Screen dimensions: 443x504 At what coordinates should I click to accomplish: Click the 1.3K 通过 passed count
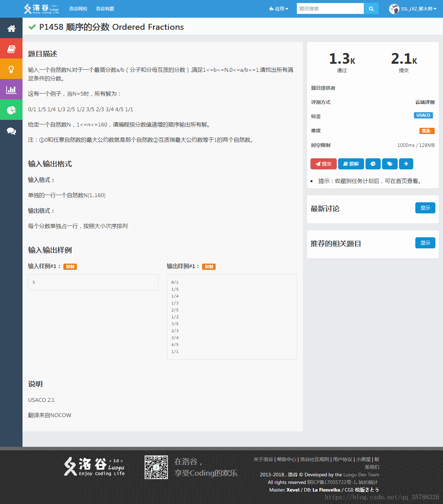point(342,62)
